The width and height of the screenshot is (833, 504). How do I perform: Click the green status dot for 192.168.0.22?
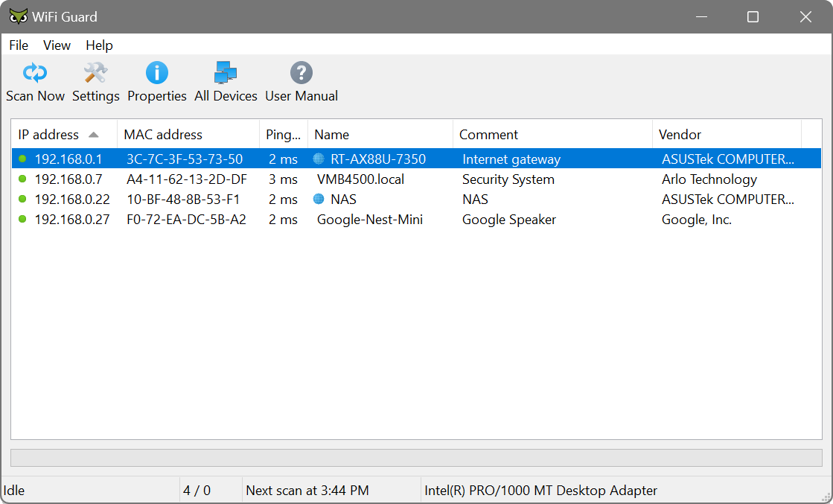click(x=22, y=200)
